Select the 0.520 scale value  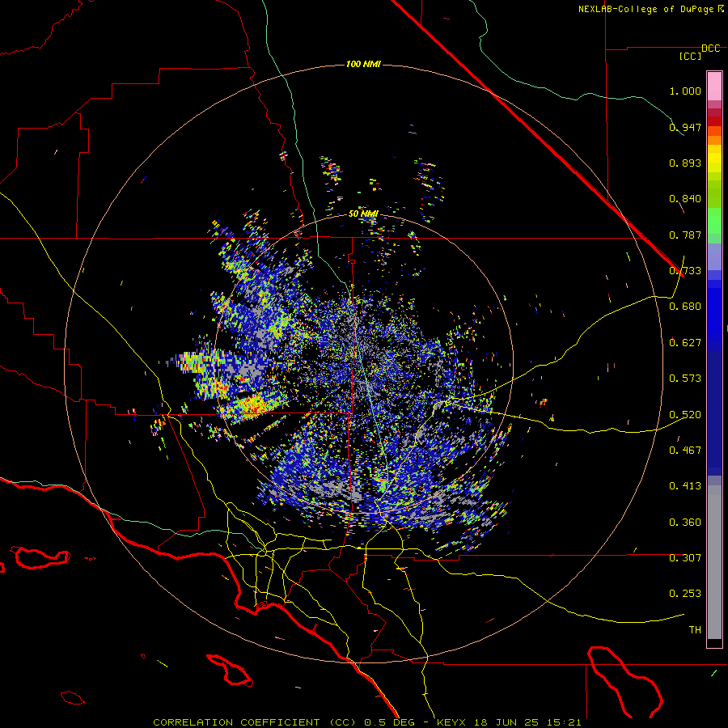(x=685, y=415)
